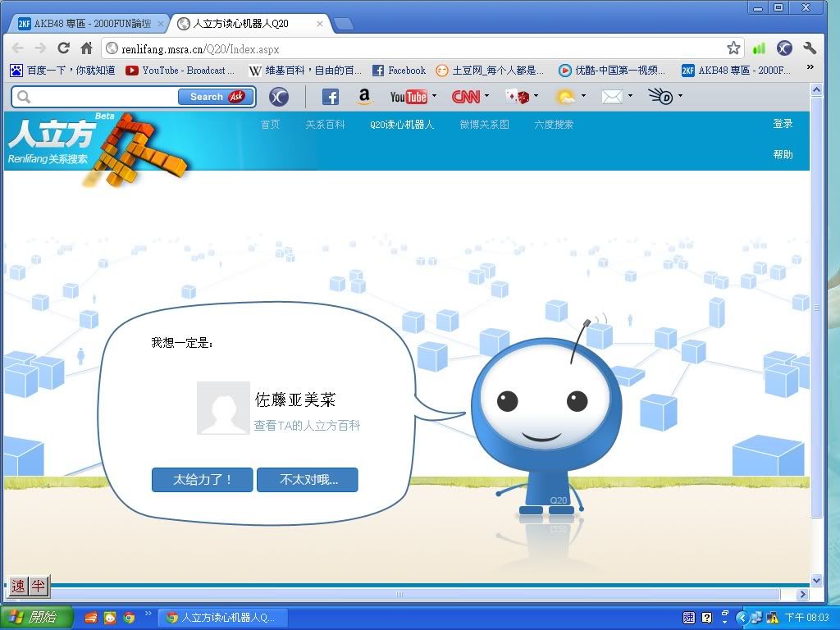Viewport: 840px width, 630px height.
Task: Expand hidden bookmarks with the chevron
Action: click(x=810, y=68)
